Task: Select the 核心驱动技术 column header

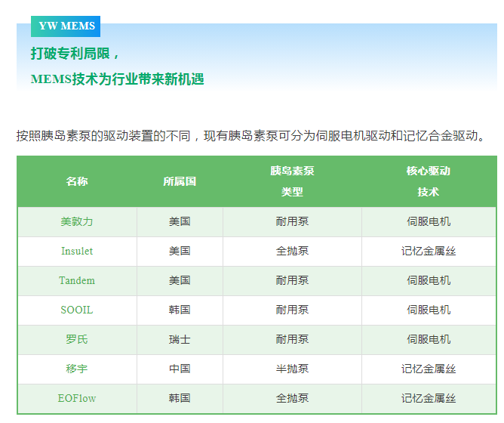Action: [x=429, y=181]
